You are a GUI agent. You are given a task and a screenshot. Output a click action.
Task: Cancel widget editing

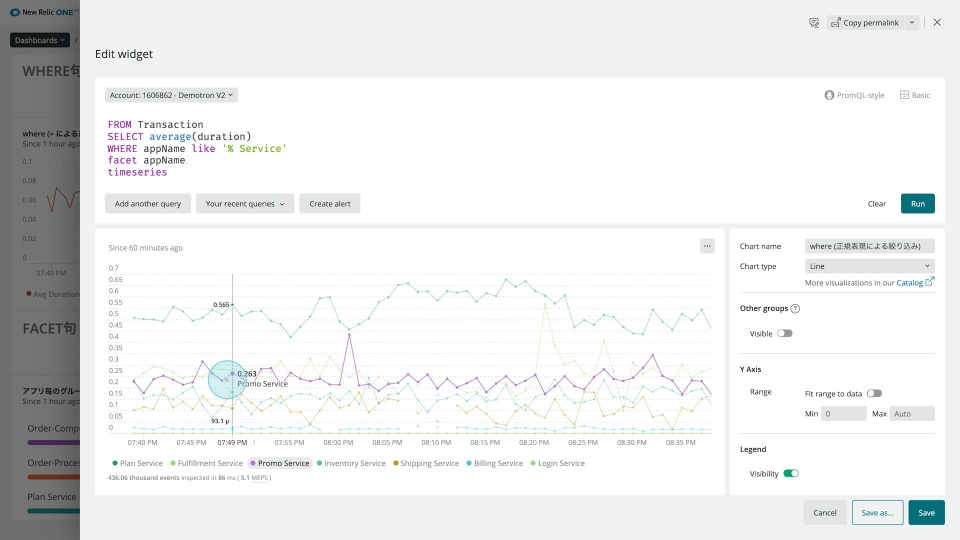point(824,512)
